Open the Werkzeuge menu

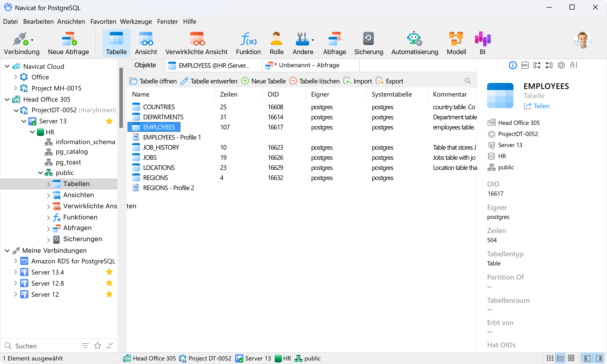click(136, 21)
